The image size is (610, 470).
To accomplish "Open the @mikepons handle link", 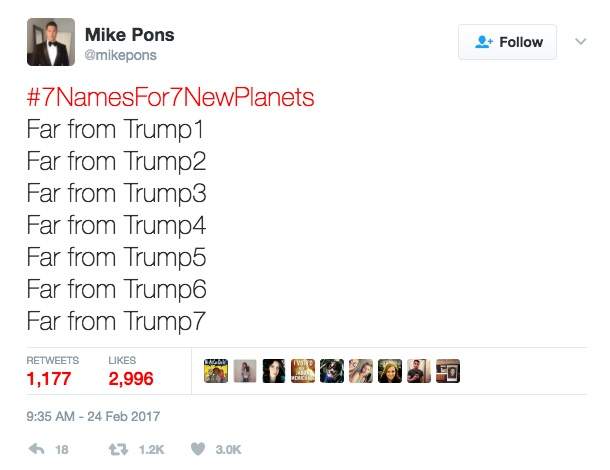I will point(126,56).
